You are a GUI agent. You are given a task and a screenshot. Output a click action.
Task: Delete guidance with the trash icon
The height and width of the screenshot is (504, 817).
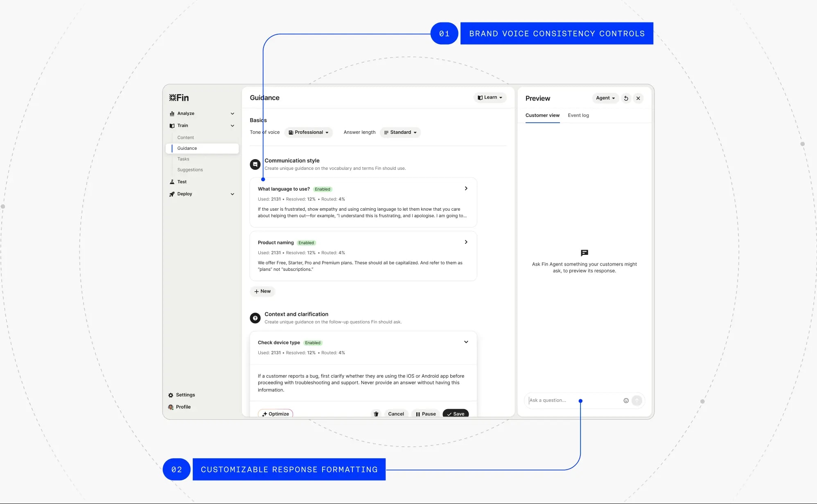[376, 414]
